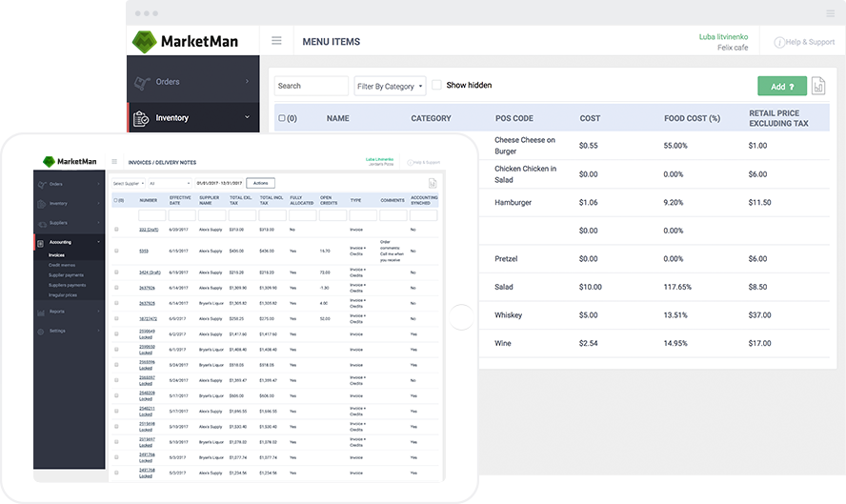Click the tablet Accounting sidebar icon
Image resolution: width=846 pixels, height=504 pixels.
coord(40,243)
